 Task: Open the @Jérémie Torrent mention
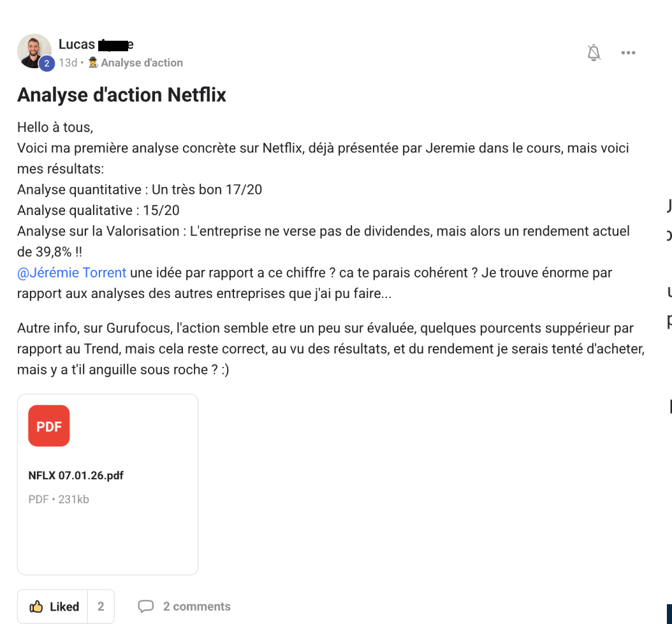click(72, 272)
